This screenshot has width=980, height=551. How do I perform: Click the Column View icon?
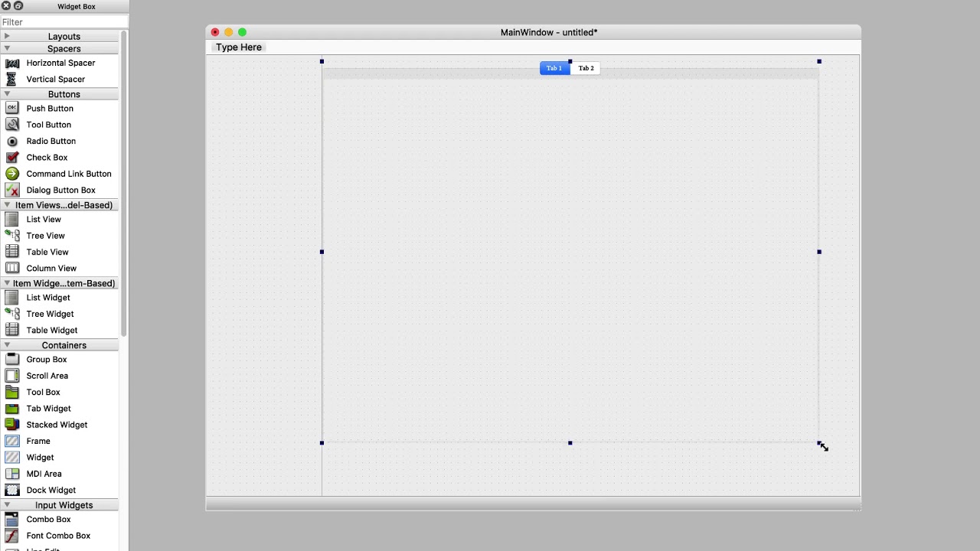[x=12, y=268]
